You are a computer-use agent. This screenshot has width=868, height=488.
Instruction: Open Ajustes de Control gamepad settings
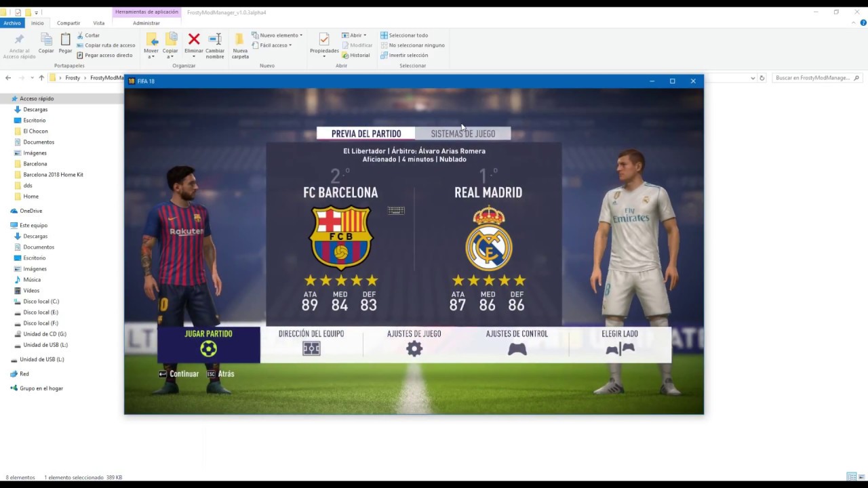click(517, 344)
